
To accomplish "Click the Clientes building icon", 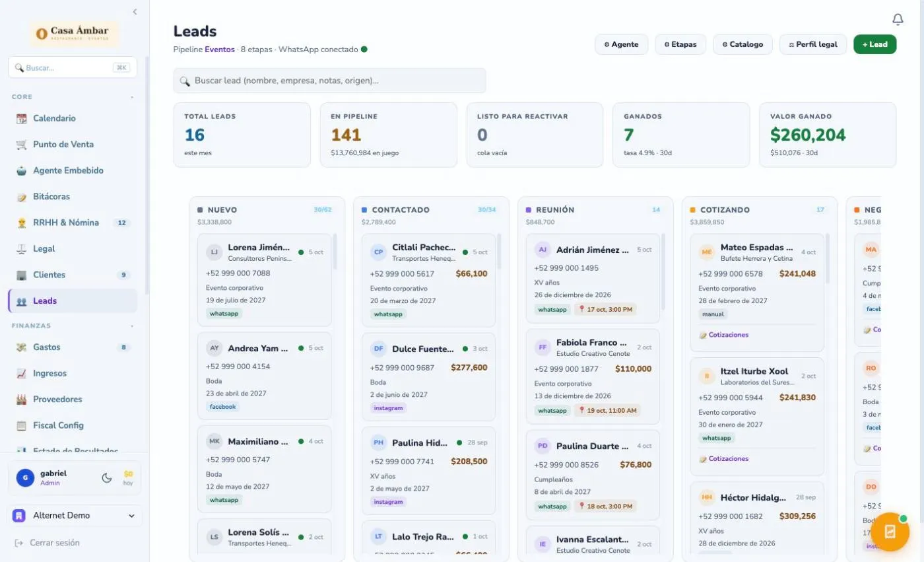I will [x=21, y=275].
